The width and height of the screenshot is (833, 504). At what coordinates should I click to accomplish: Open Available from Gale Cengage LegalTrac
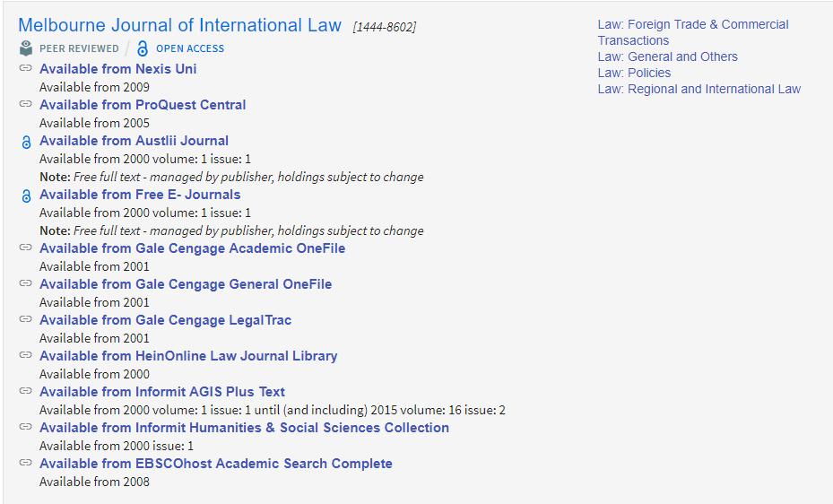pos(165,320)
